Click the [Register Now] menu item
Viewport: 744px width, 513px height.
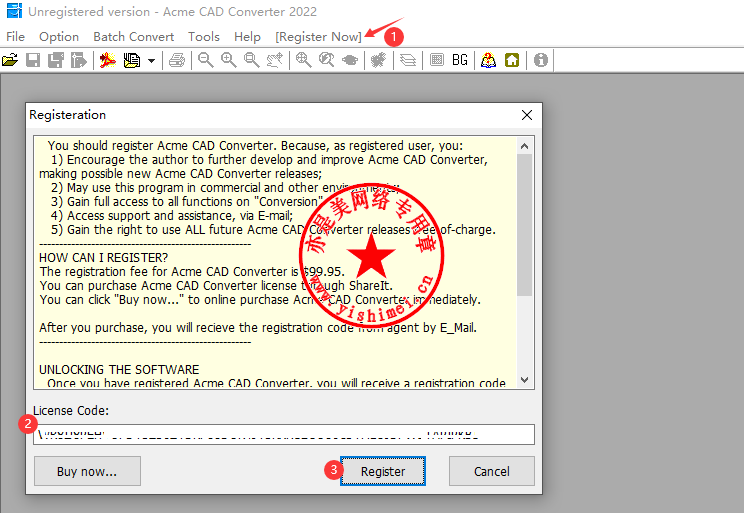point(318,37)
